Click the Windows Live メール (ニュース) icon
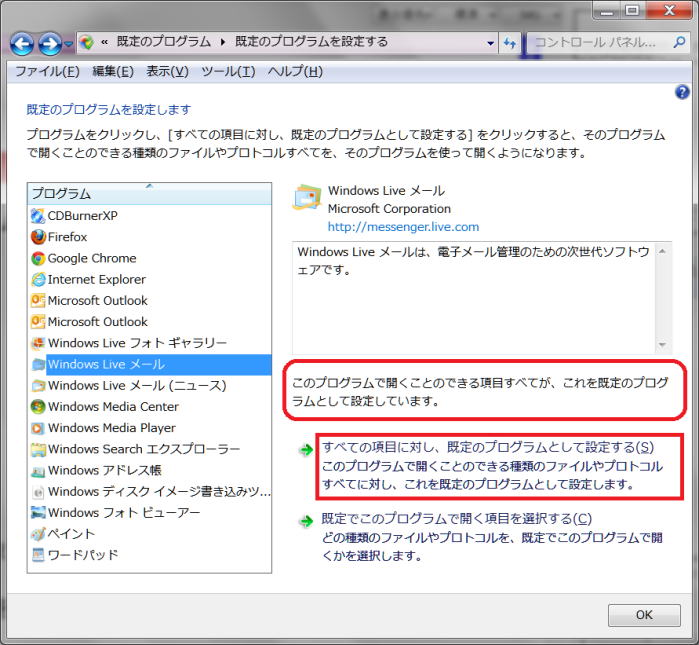699x645 pixels. (x=38, y=385)
